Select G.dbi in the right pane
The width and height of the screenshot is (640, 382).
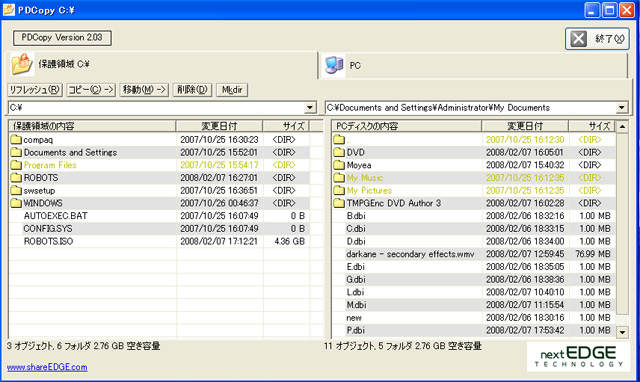[356, 279]
